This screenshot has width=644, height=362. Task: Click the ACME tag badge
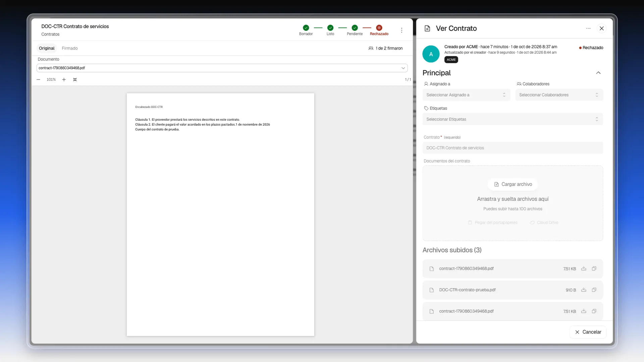click(451, 60)
